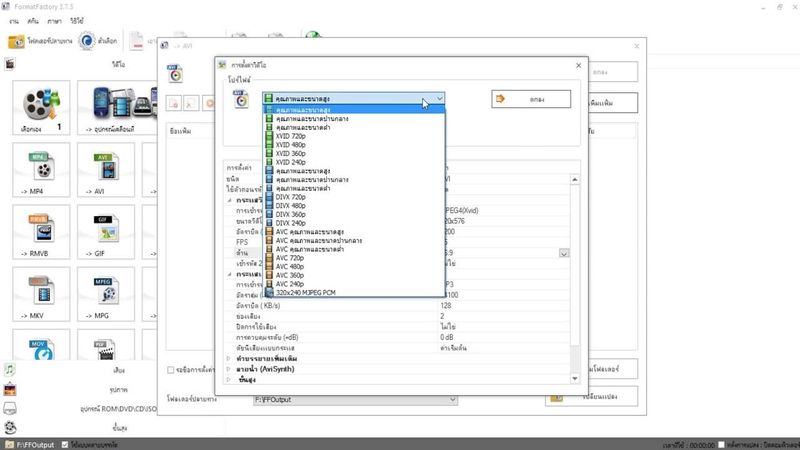Select XVID 240p profile
The image size is (800, 450).
(354, 162)
